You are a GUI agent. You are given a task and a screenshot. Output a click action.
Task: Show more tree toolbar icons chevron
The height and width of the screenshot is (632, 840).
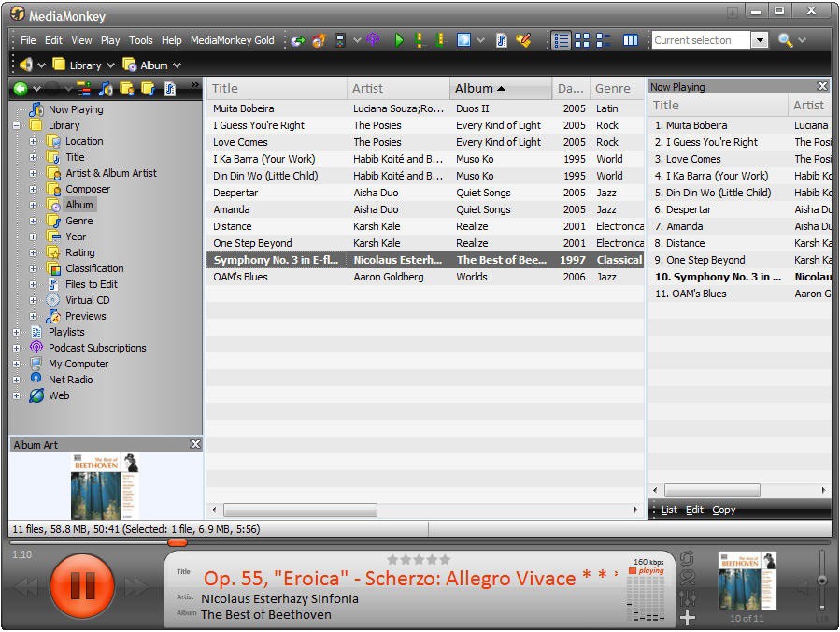click(x=195, y=85)
